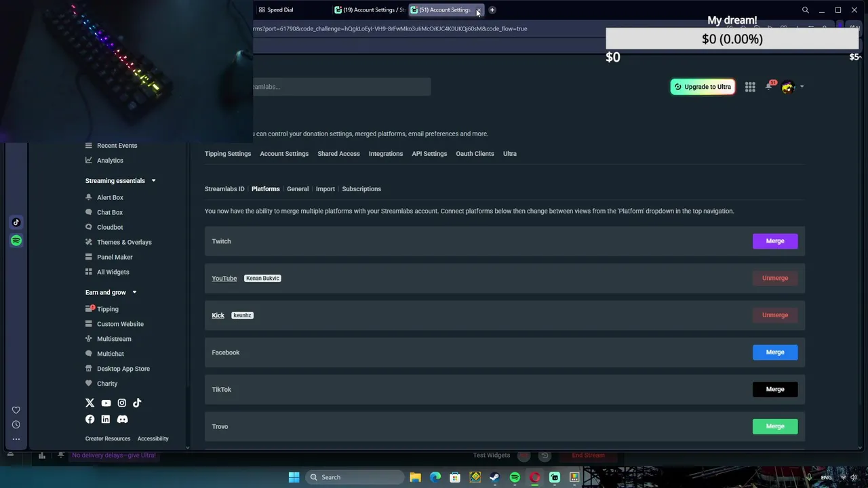Click the user avatar picture
The image size is (868, 488).
(x=787, y=87)
